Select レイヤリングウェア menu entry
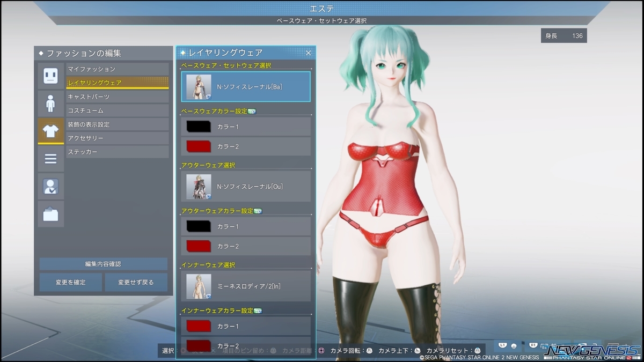644x362 pixels. point(118,83)
